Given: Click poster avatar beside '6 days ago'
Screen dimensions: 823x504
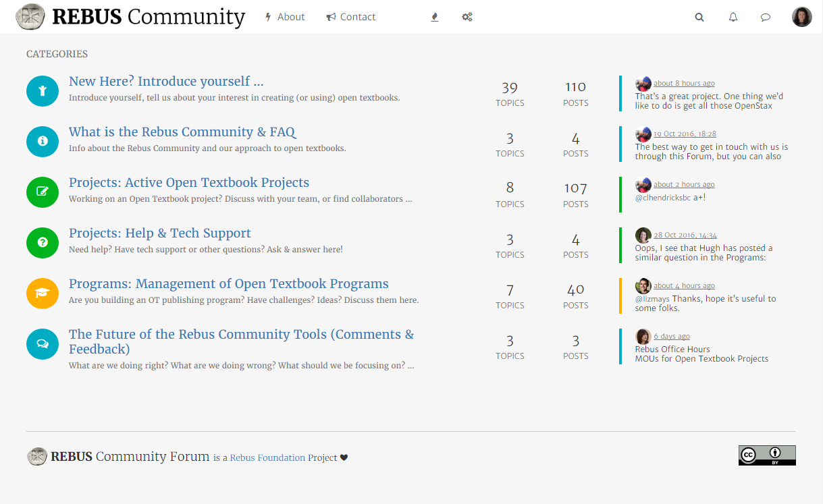Looking at the screenshot, I should pos(643,337).
